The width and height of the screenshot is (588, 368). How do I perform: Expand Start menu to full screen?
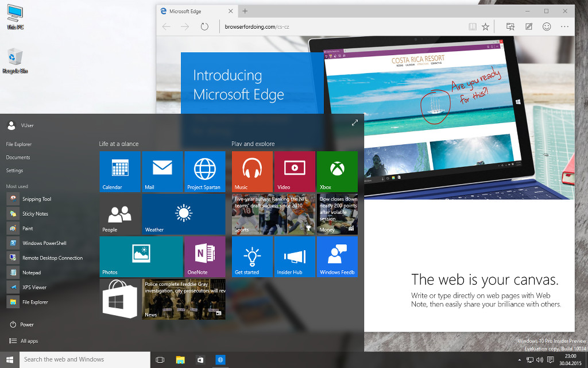click(355, 123)
